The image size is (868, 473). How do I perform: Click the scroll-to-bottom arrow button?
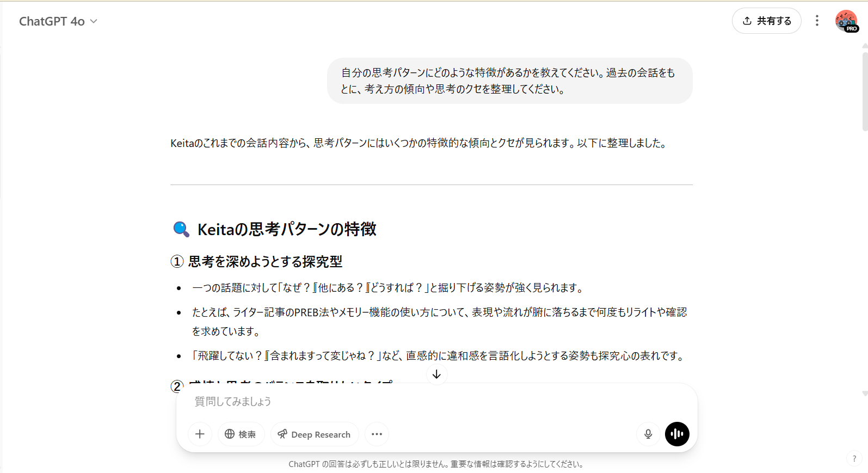(436, 374)
